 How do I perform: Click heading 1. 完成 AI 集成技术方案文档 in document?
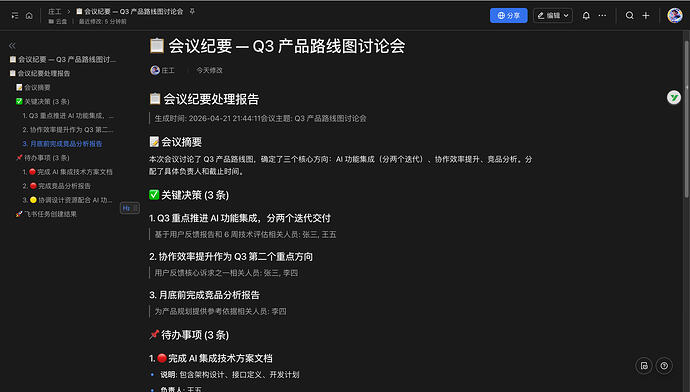[x=210, y=358]
